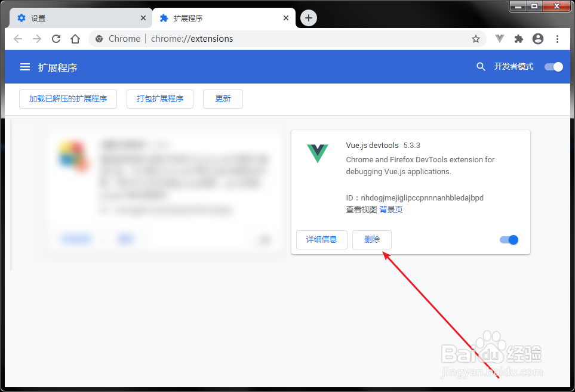Open the user profile avatar menu
The width and height of the screenshot is (575, 392).
538,39
